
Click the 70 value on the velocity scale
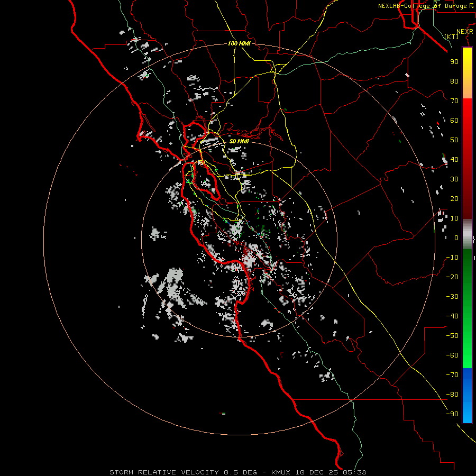(454, 101)
